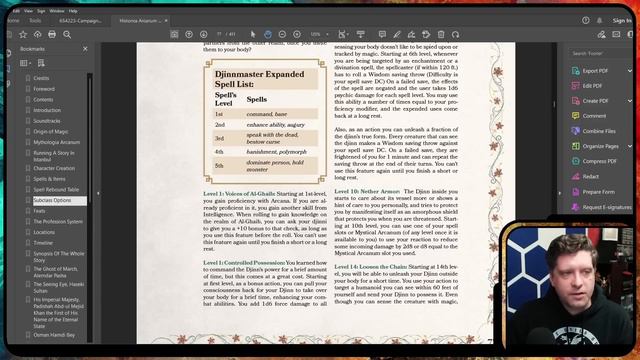The image size is (640, 360).
Task: Switch to the 654223-Campaign document tab
Action: (x=80, y=20)
